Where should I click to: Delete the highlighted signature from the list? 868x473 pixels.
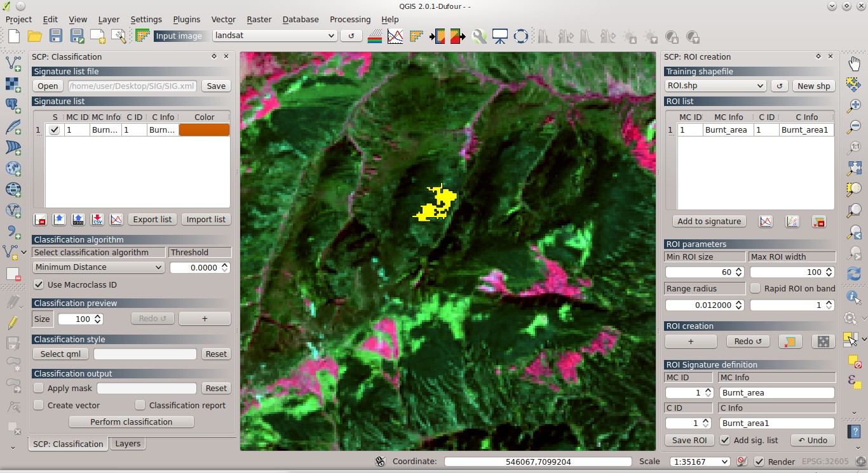click(x=39, y=219)
